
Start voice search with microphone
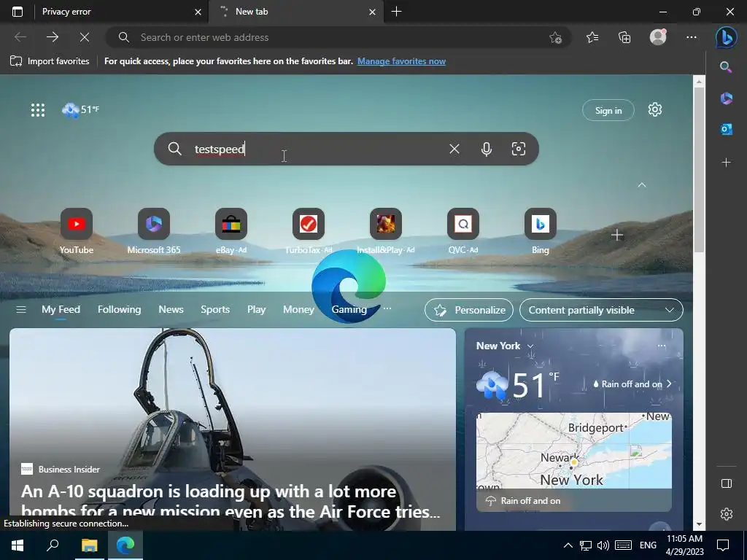487,149
